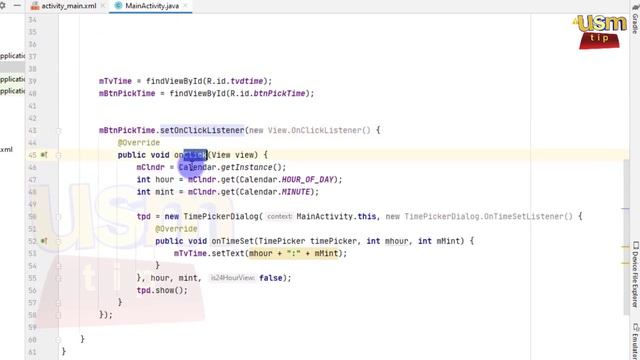Click the blue marker in the error stripe
Screen dimensions: 640x360
[x=625, y=209]
